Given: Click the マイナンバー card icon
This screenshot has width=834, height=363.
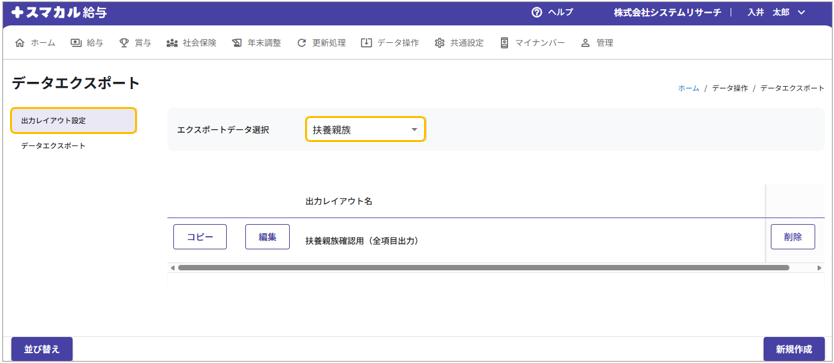Looking at the screenshot, I should click(x=504, y=44).
